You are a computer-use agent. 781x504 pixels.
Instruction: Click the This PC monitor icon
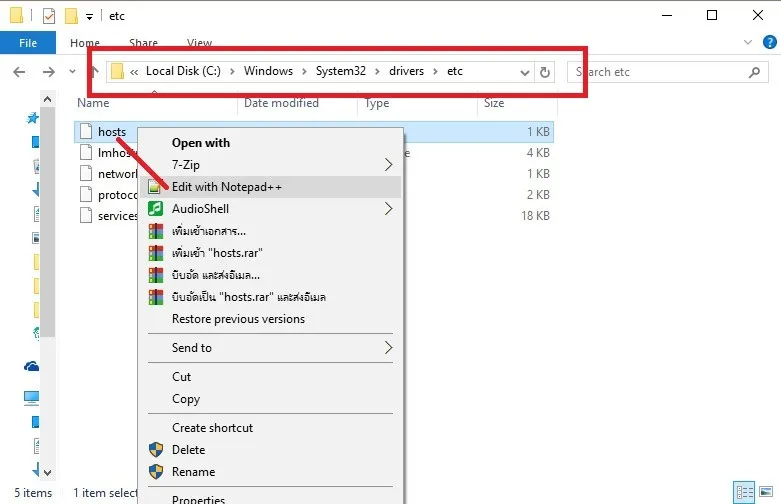click(x=31, y=398)
